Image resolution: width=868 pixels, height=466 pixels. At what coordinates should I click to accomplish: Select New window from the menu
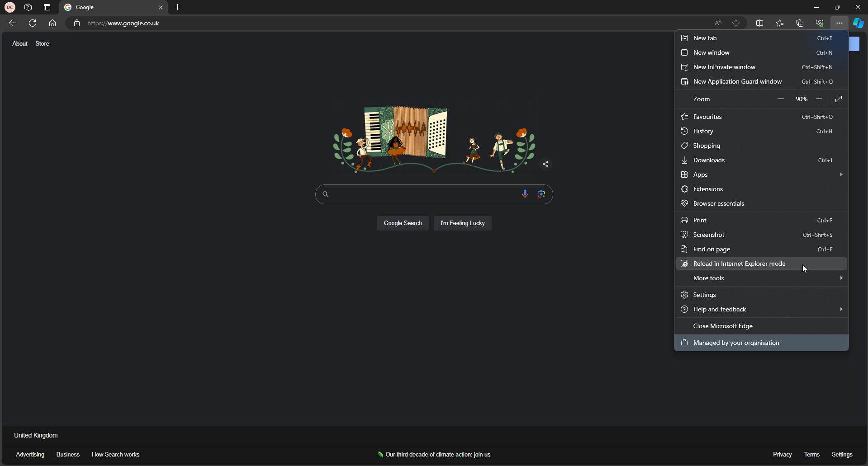pos(762,52)
